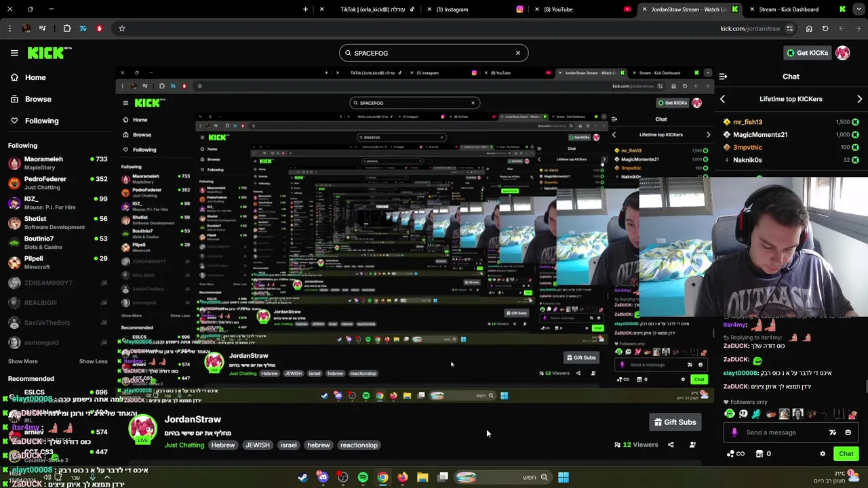Click the SPACEFOG search field
Image resolution: width=868 pixels, height=488 pixels.
click(434, 53)
